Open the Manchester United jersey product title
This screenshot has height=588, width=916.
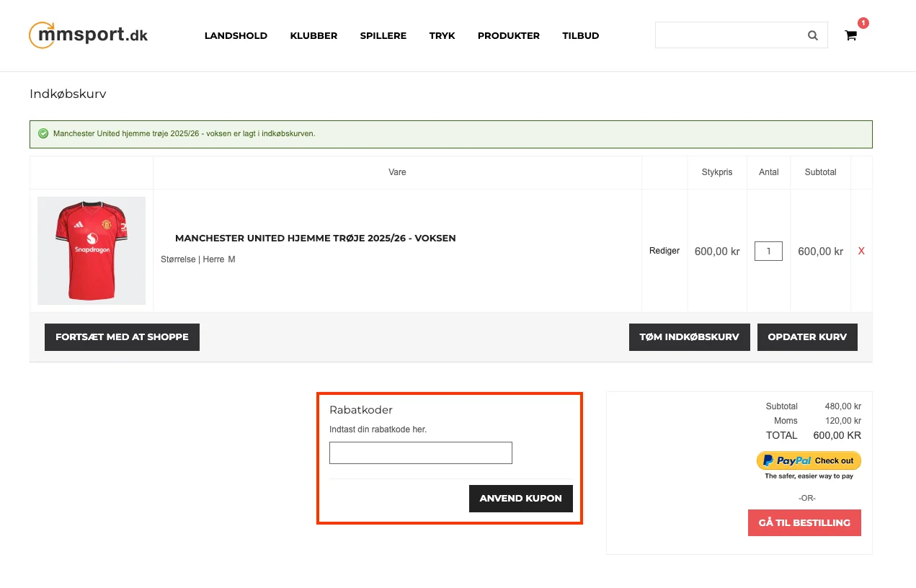click(x=315, y=238)
